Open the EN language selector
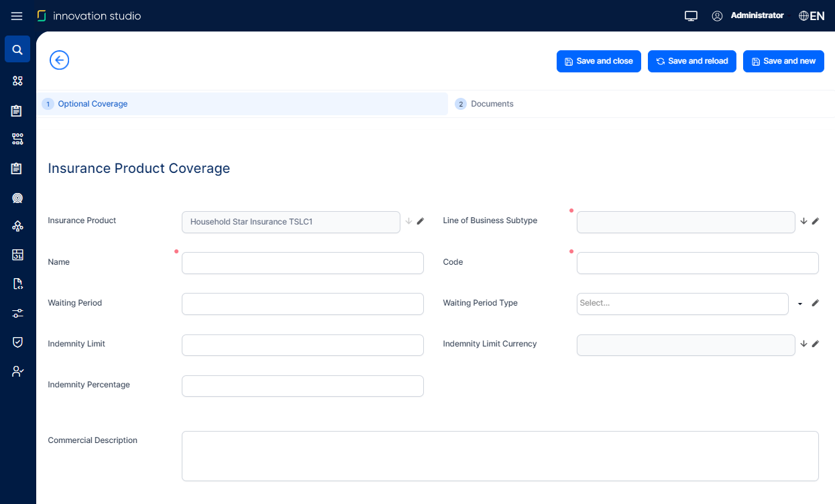 [812, 16]
